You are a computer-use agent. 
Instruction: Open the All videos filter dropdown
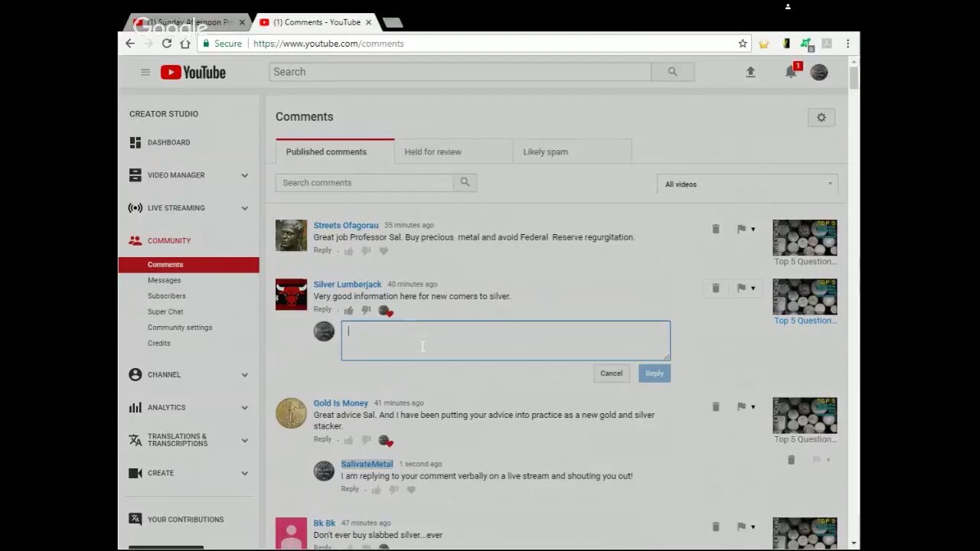[x=748, y=184]
